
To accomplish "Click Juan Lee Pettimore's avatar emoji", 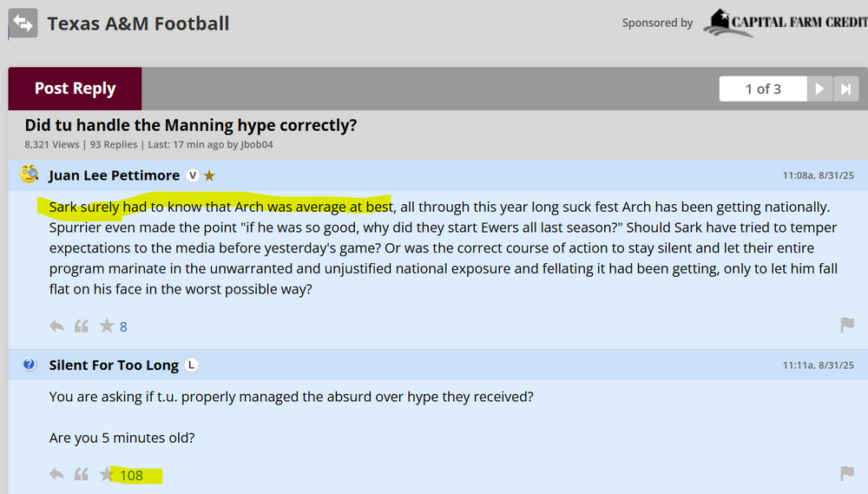I will [x=30, y=175].
